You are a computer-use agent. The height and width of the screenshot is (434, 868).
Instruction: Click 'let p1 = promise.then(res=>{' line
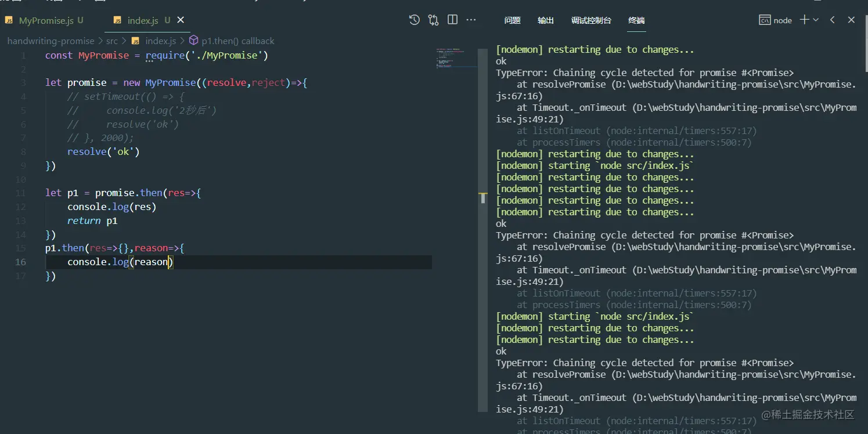pyautogui.click(x=123, y=193)
